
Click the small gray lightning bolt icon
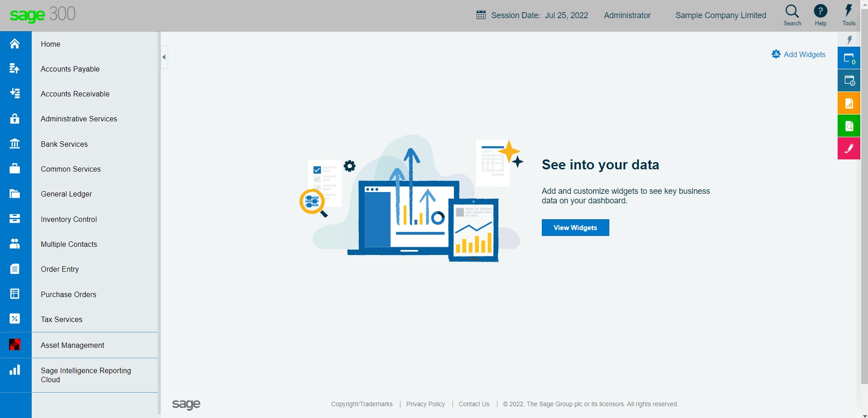[x=849, y=40]
